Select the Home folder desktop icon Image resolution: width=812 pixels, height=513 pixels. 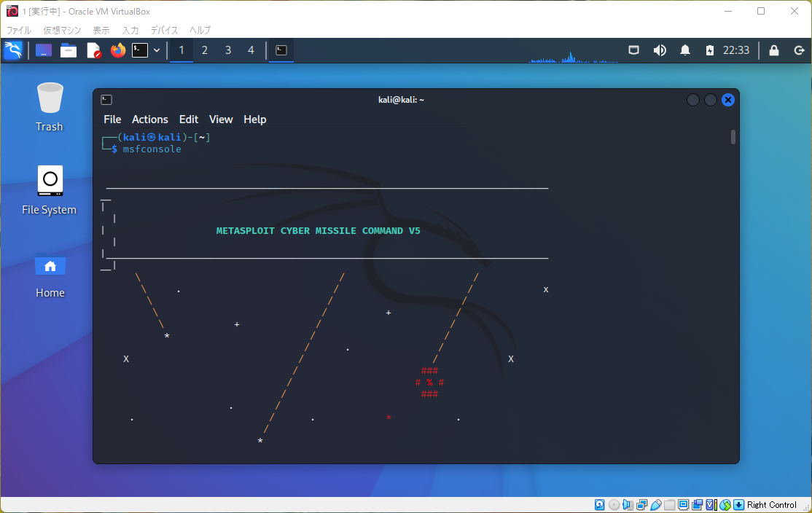pyautogui.click(x=50, y=275)
